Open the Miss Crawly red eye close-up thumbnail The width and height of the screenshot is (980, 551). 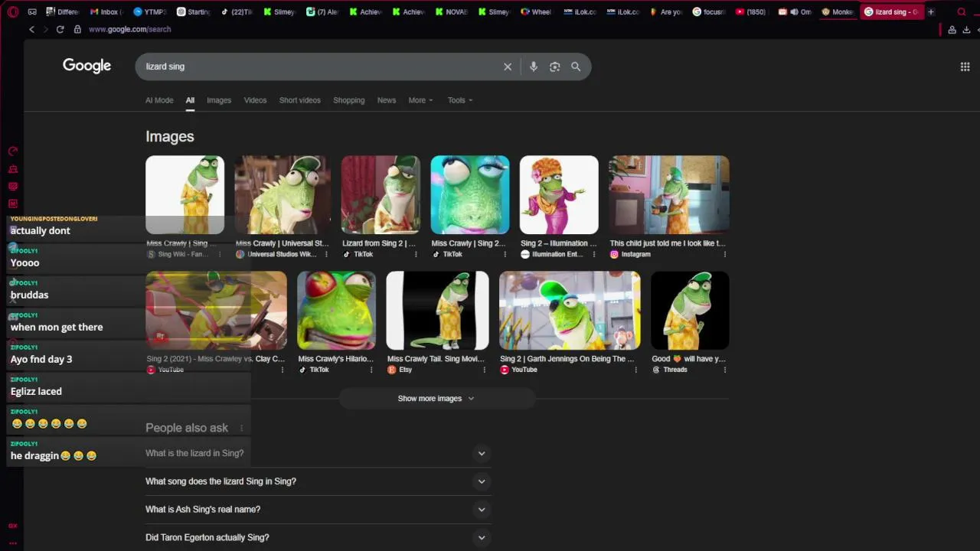tap(337, 310)
